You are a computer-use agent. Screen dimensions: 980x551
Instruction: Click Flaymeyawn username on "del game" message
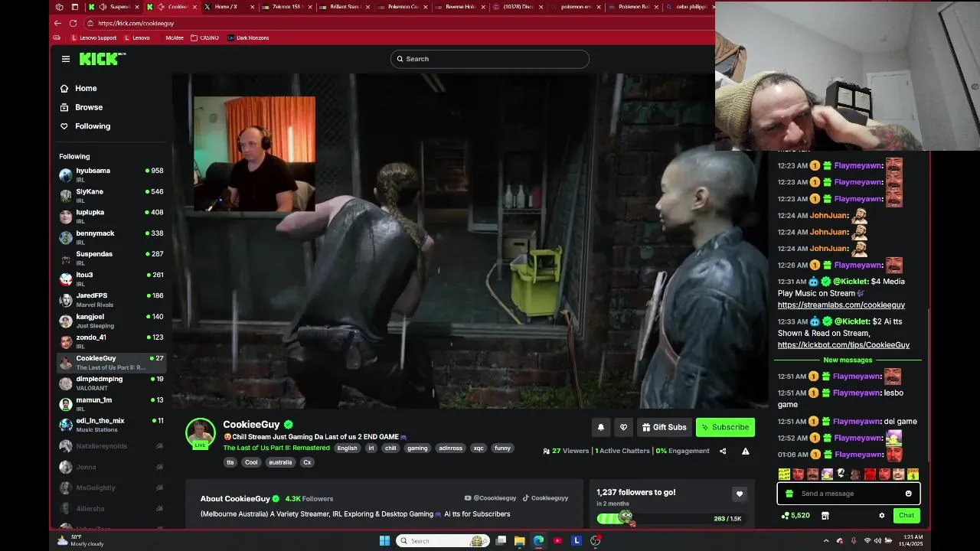pos(857,421)
